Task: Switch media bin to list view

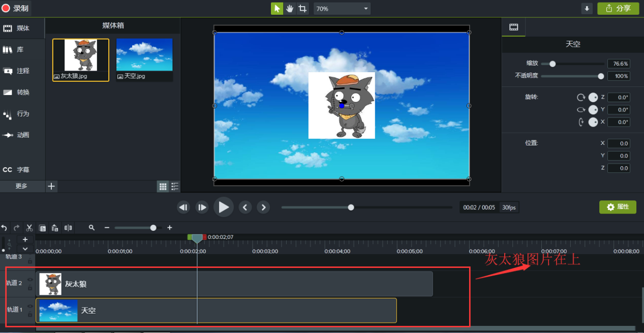Action: [x=175, y=187]
